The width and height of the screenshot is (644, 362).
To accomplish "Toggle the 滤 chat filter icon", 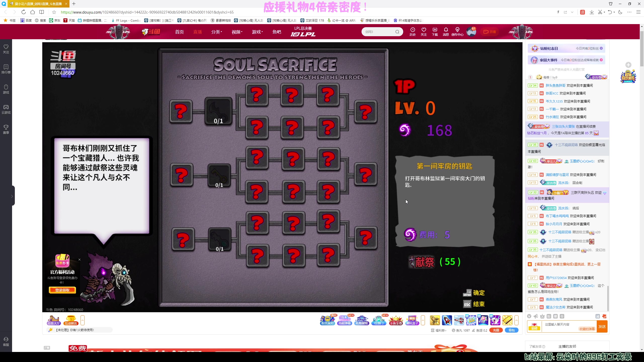I will (598, 316).
